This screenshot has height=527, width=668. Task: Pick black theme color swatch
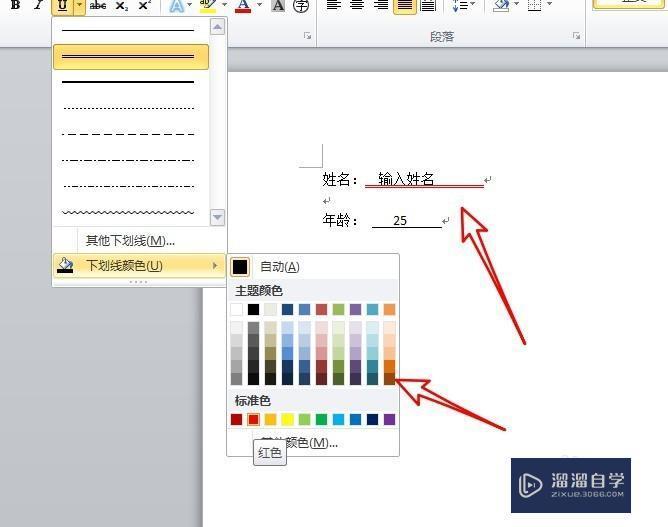click(253, 309)
